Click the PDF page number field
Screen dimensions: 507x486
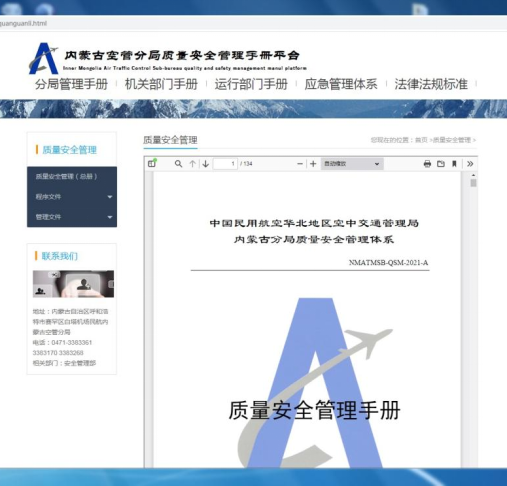tap(225, 164)
